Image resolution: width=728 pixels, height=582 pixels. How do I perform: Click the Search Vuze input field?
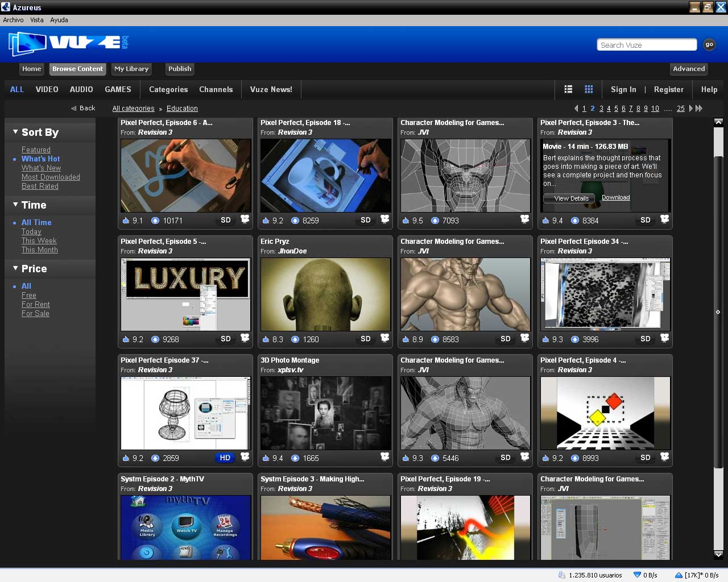[x=647, y=45]
